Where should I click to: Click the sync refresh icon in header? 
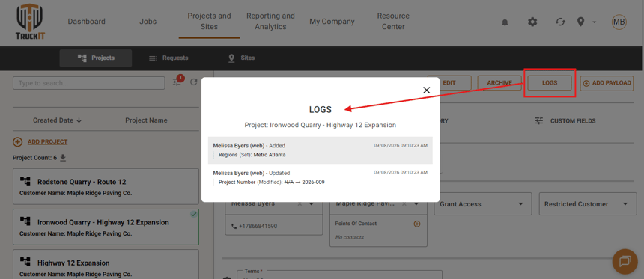coord(560,22)
